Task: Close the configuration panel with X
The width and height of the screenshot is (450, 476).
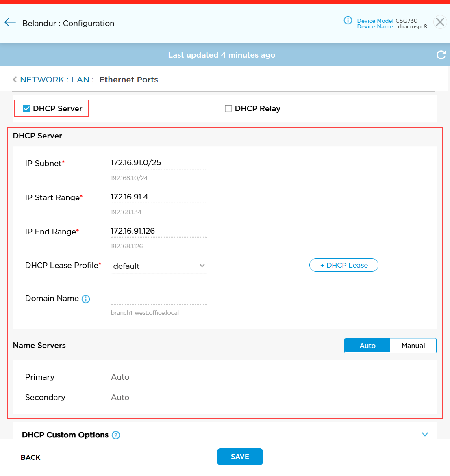Action: click(440, 22)
